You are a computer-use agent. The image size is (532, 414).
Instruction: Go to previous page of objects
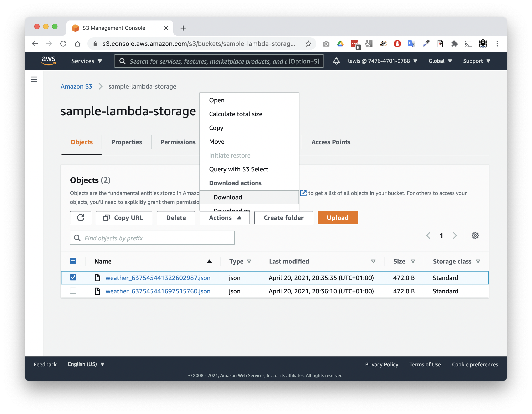tap(428, 235)
